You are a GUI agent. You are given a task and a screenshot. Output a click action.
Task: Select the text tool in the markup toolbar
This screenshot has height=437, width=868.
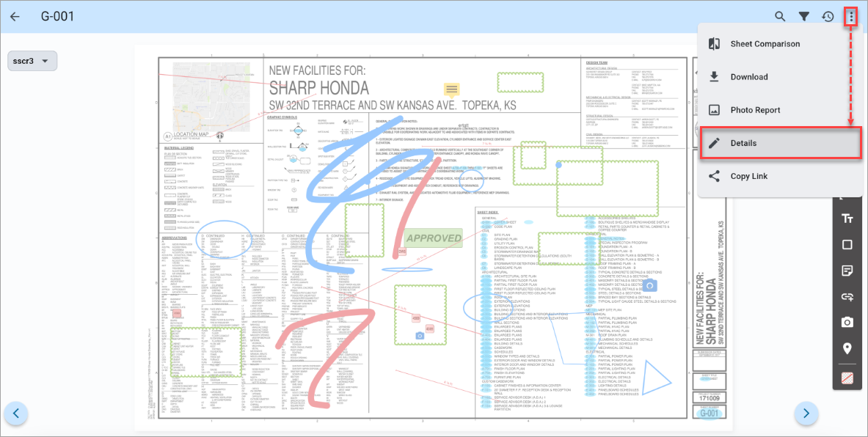(x=847, y=218)
